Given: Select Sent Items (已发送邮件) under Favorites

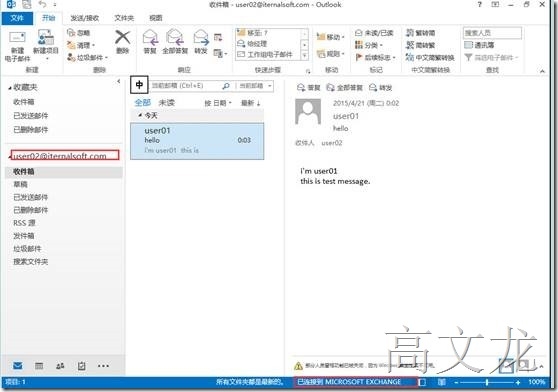Looking at the screenshot, I should [31, 116].
